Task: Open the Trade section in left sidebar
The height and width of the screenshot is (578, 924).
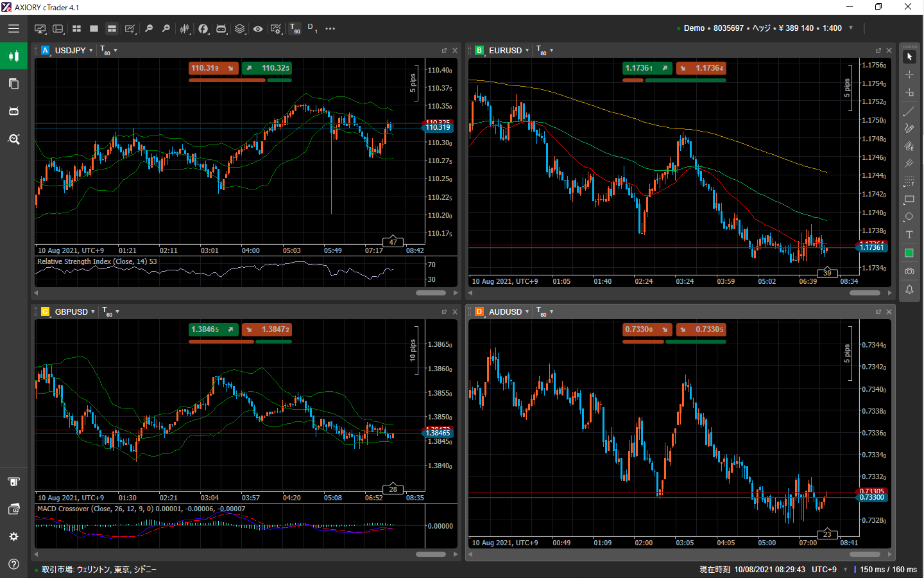Action: click(x=13, y=56)
